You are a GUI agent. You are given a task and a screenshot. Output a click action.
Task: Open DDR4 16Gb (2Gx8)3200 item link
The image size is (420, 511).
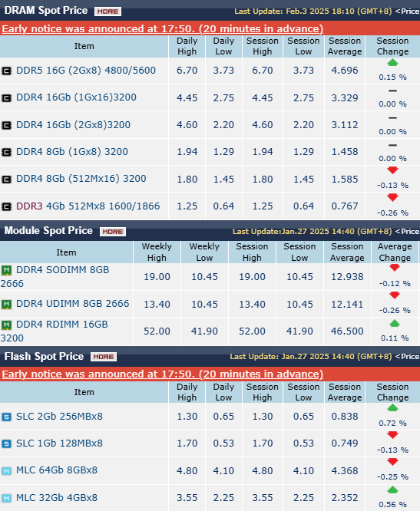(74, 125)
